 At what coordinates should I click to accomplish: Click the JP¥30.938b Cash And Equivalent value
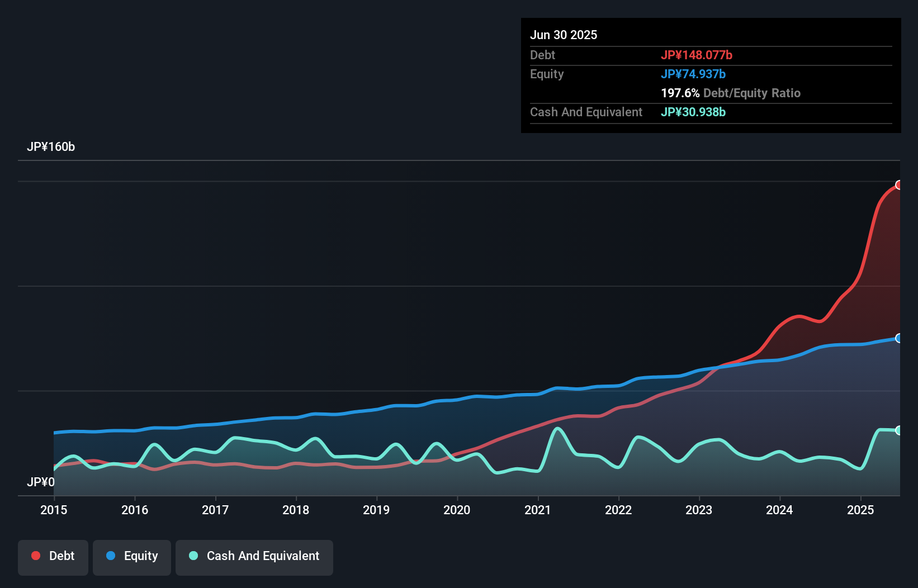pyautogui.click(x=693, y=112)
